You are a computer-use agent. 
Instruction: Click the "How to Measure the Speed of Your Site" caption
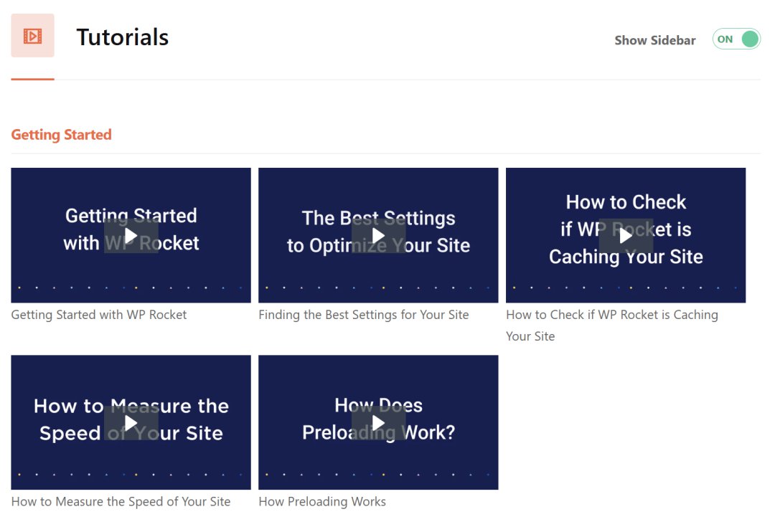tap(121, 502)
